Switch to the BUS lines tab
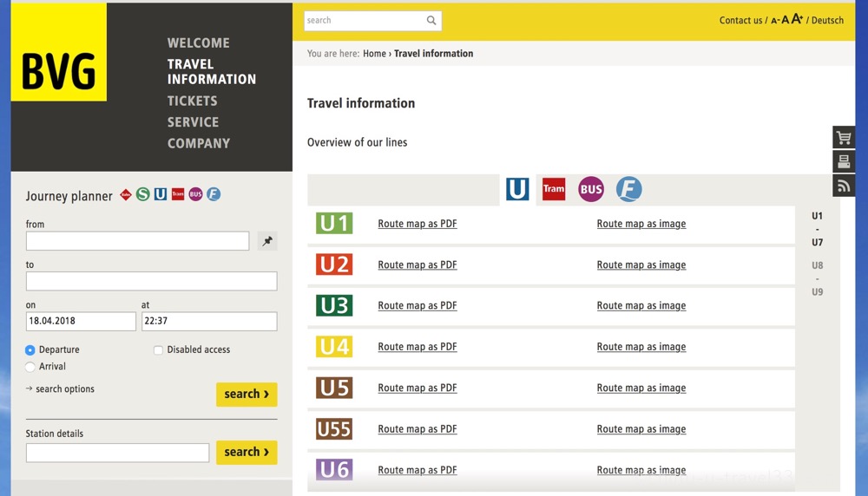This screenshot has width=868, height=496. click(x=590, y=189)
